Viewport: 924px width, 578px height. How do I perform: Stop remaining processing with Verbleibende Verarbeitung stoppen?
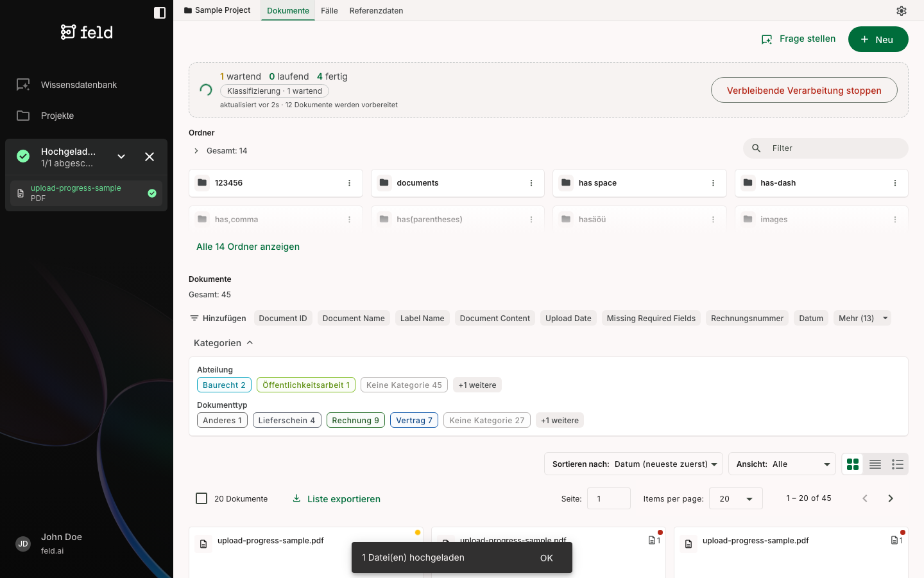coord(804,90)
